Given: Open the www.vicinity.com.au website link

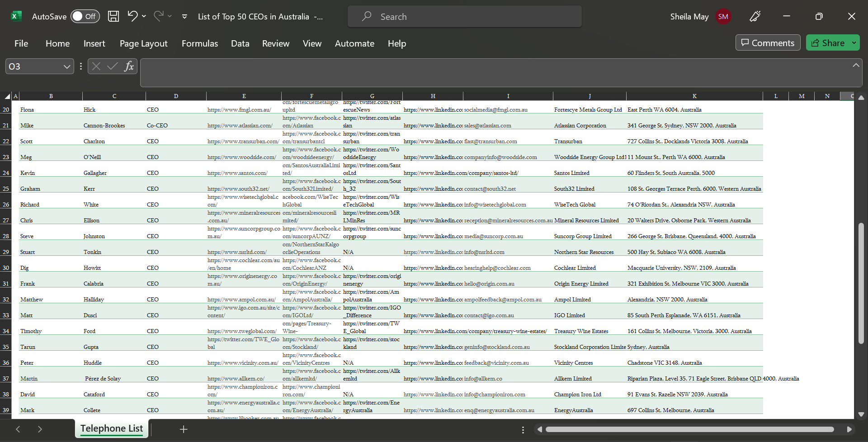Looking at the screenshot, I should point(243,363).
